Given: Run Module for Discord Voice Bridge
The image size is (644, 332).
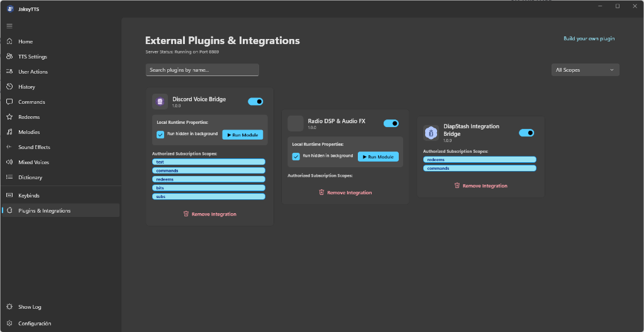Looking at the screenshot, I should tap(243, 135).
